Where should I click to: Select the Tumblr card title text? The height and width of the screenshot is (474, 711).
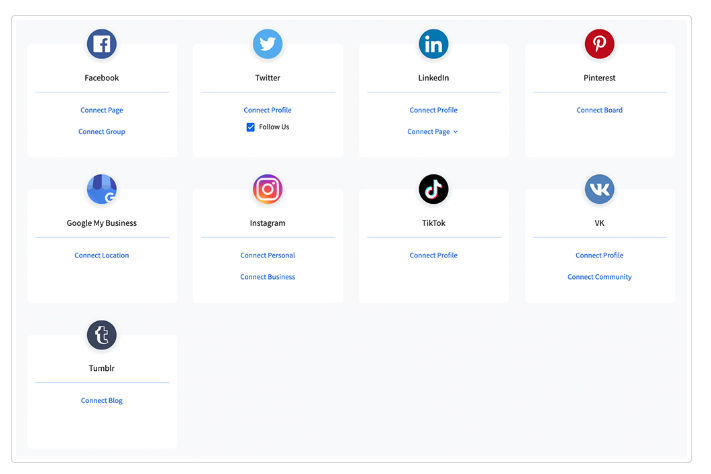[x=102, y=368]
